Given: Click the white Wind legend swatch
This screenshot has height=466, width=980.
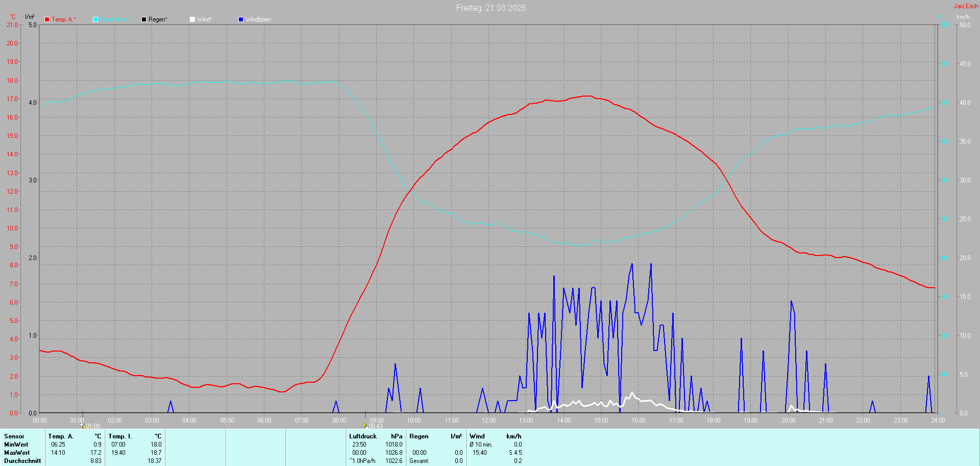Looking at the screenshot, I should [x=192, y=19].
